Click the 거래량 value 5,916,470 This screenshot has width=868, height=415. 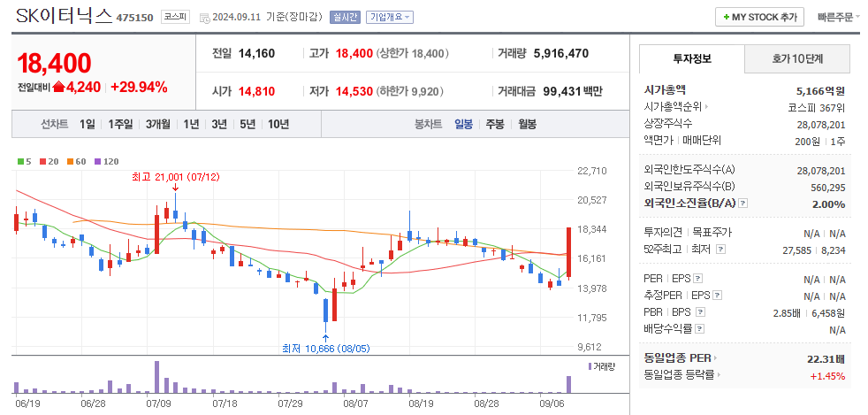click(x=561, y=54)
